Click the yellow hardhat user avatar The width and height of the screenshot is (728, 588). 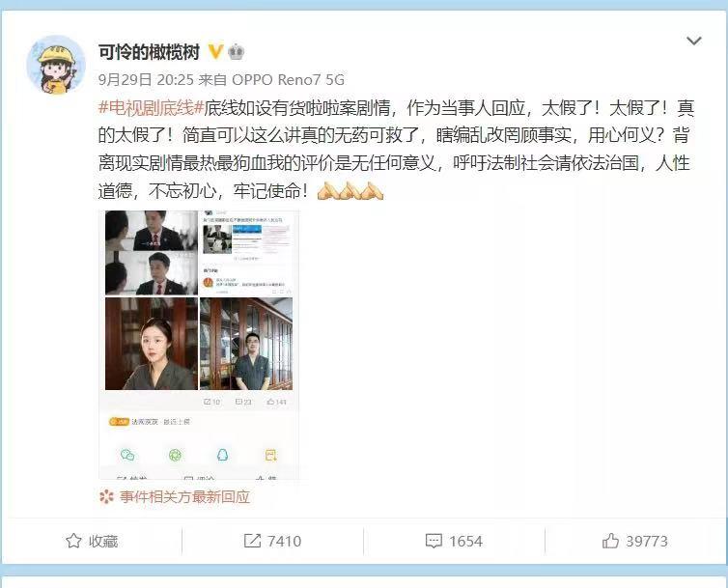[x=56, y=65]
